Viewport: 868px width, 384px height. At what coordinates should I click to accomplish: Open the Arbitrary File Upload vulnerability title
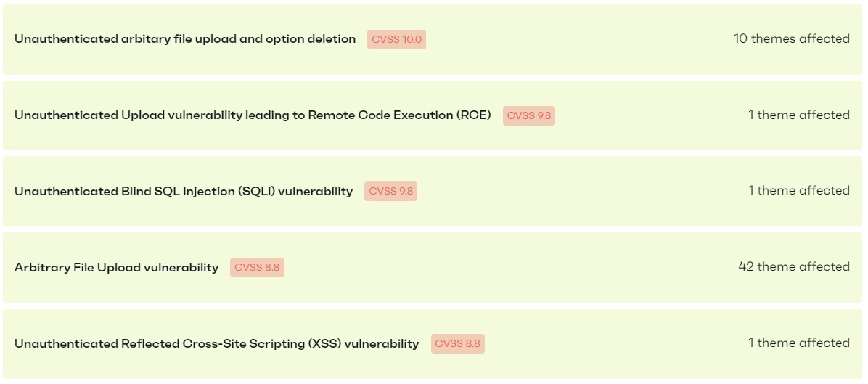(116, 268)
